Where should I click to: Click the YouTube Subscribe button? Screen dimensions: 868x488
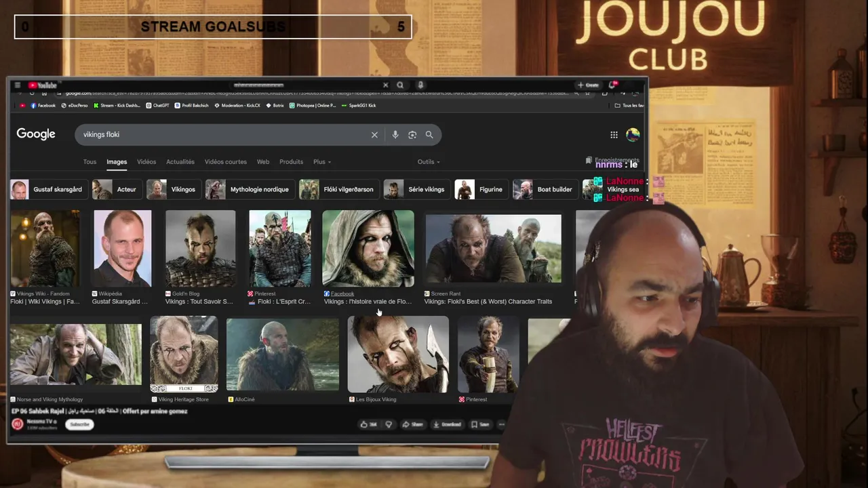[79, 424]
